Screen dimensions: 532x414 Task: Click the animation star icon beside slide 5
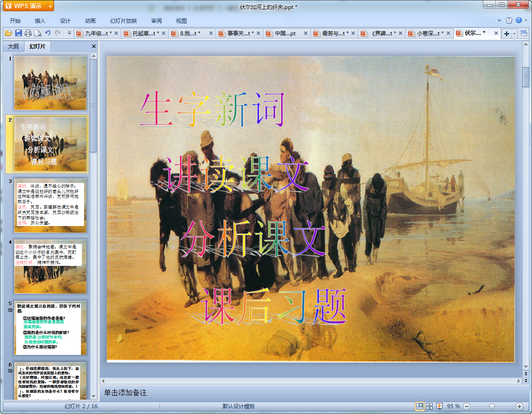click(x=10, y=310)
